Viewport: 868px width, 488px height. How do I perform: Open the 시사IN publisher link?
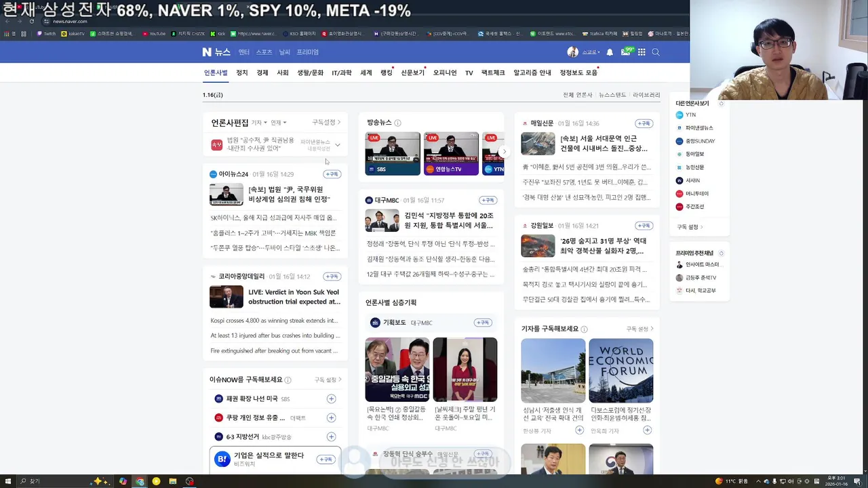[688, 180]
